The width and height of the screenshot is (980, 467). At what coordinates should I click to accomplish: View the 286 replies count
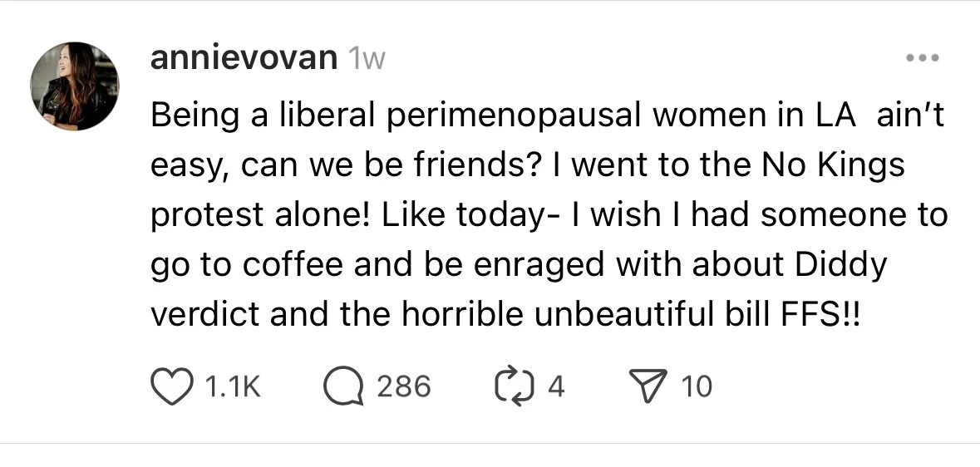click(403, 386)
